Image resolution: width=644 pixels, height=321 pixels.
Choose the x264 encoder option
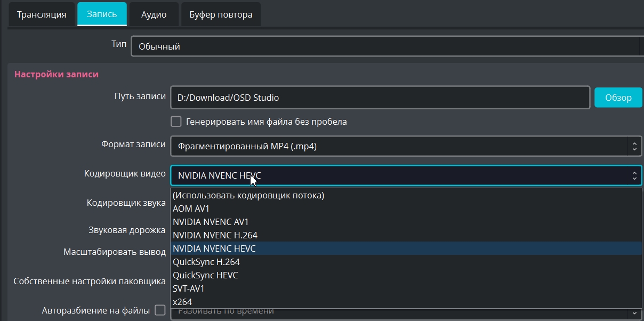[x=182, y=302]
